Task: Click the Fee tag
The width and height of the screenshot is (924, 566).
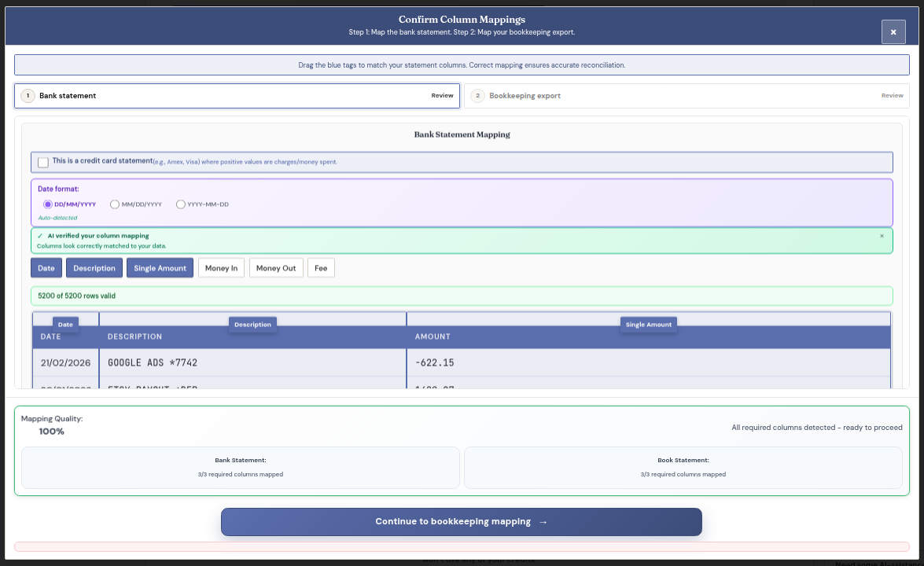Action: coord(321,268)
